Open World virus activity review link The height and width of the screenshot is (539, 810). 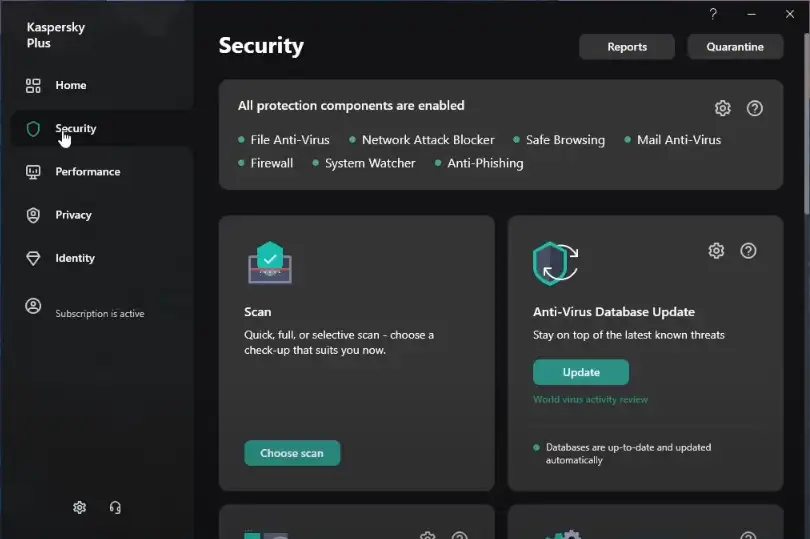click(590, 400)
